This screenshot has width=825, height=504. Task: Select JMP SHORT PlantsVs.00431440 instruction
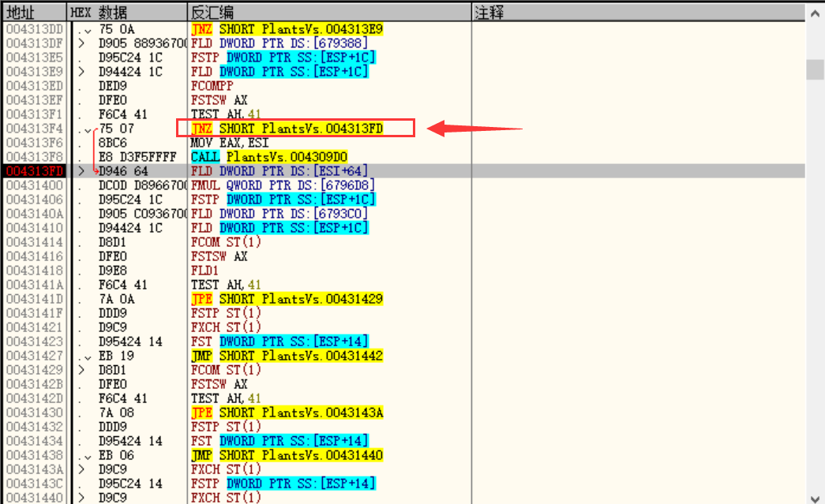[x=287, y=454]
